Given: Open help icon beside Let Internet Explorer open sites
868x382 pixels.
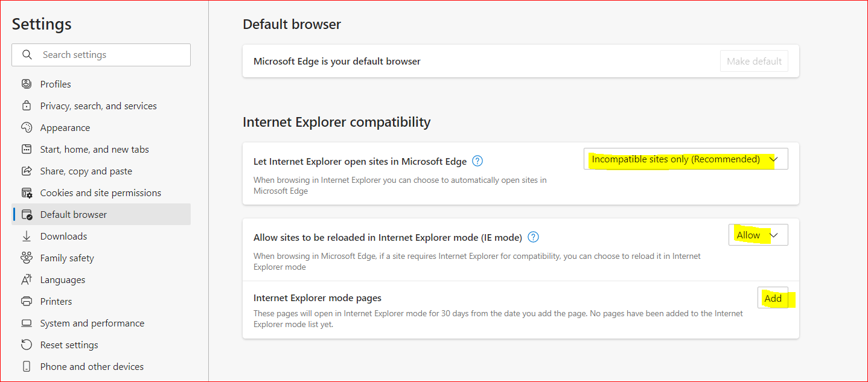Looking at the screenshot, I should tap(477, 161).
